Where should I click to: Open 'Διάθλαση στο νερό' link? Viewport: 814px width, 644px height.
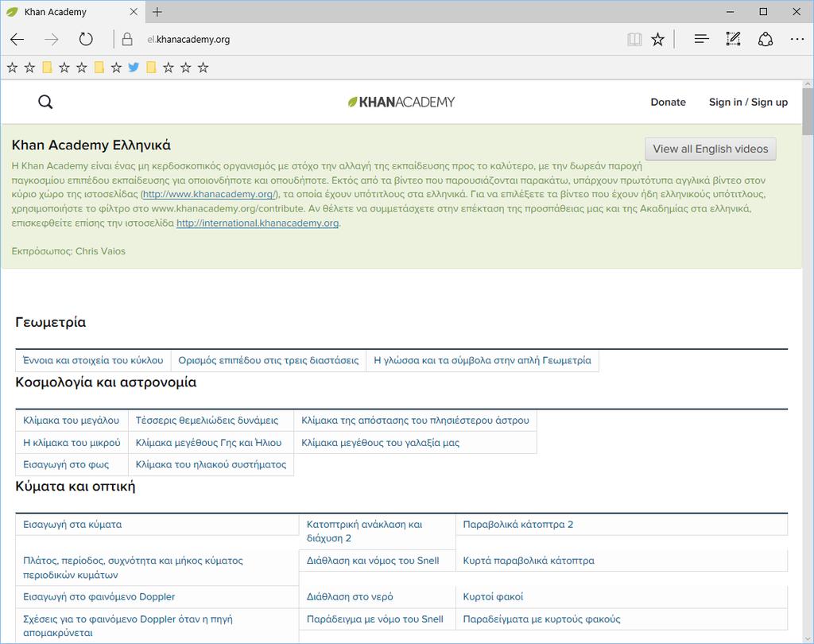pyautogui.click(x=350, y=597)
